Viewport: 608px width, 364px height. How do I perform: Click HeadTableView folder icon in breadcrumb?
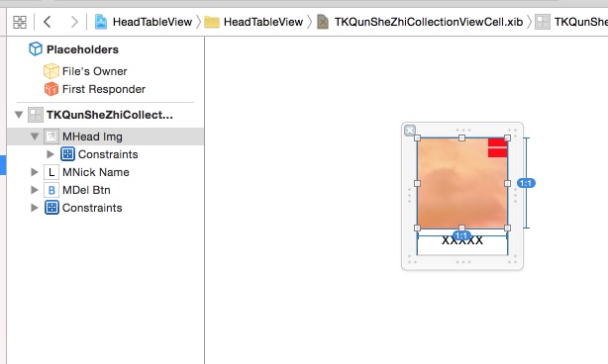pos(212,22)
